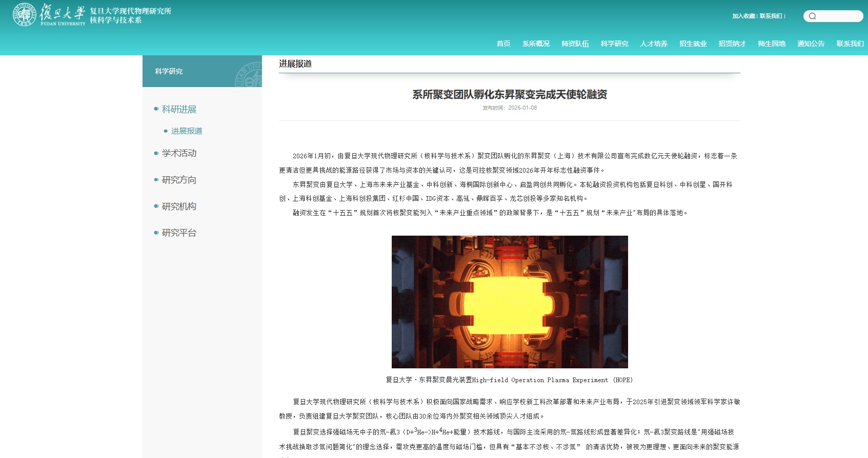The width and height of the screenshot is (868, 458).
Task: Select 学术活动 in the sidebar
Action: click(x=179, y=153)
